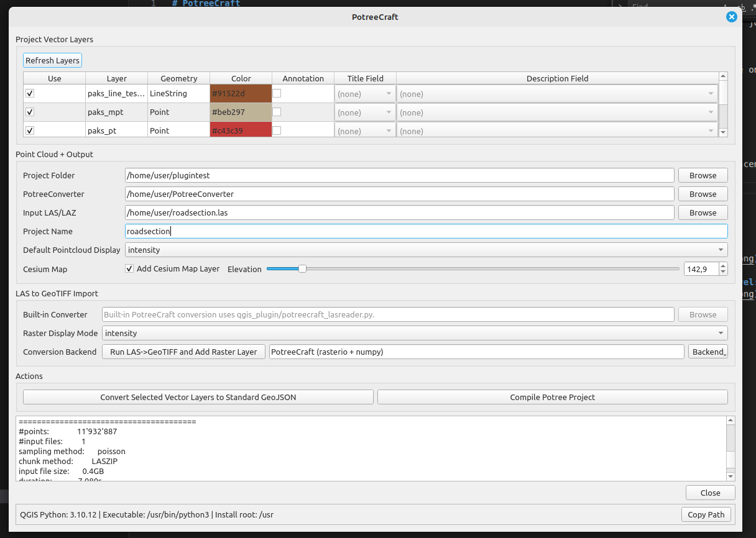Select the LineString geometry cell

click(x=179, y=94)
